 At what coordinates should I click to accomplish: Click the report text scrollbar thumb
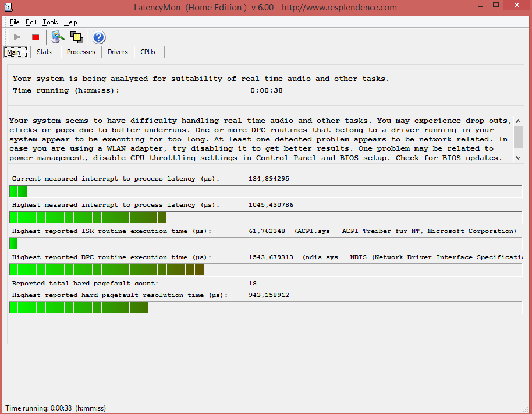click(x=518, y=137)
